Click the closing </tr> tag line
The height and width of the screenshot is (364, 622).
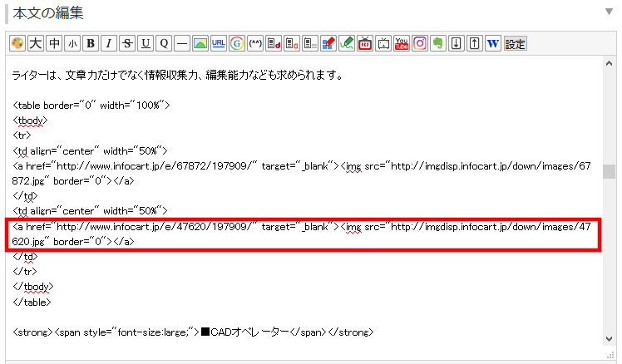pos(25,271)
